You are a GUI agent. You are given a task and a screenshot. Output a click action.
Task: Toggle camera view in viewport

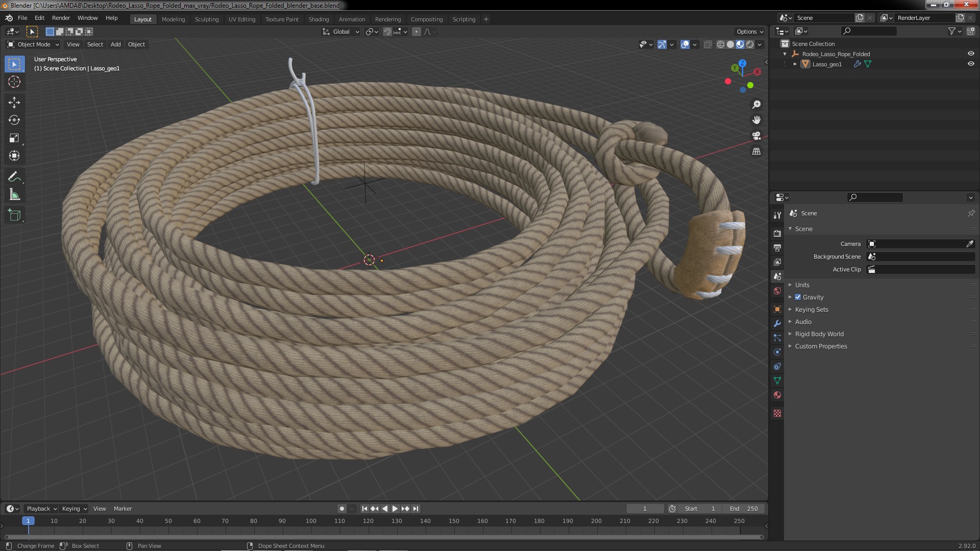756,136
